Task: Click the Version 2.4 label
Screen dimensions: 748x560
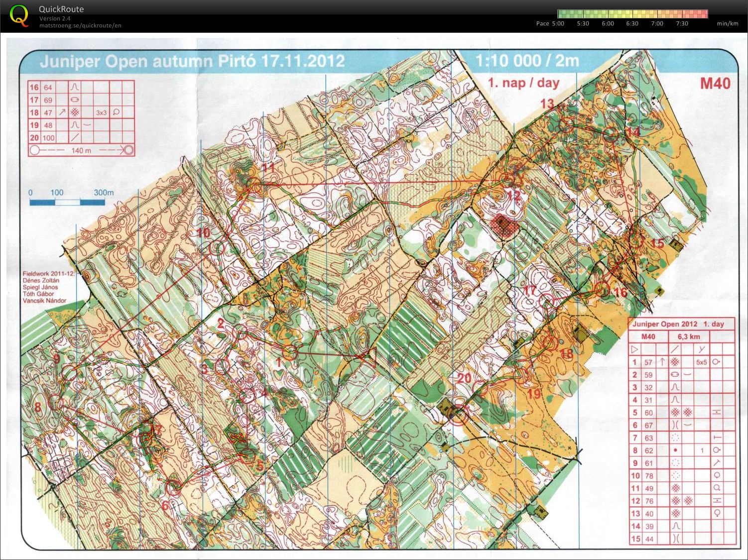Action: pos(55,19)
